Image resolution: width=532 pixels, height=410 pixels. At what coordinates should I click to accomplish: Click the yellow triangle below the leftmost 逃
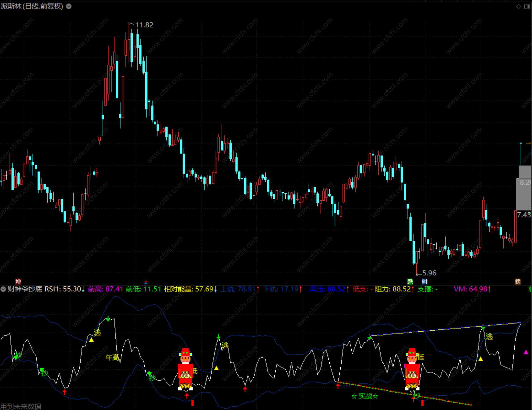pos(91,340)
